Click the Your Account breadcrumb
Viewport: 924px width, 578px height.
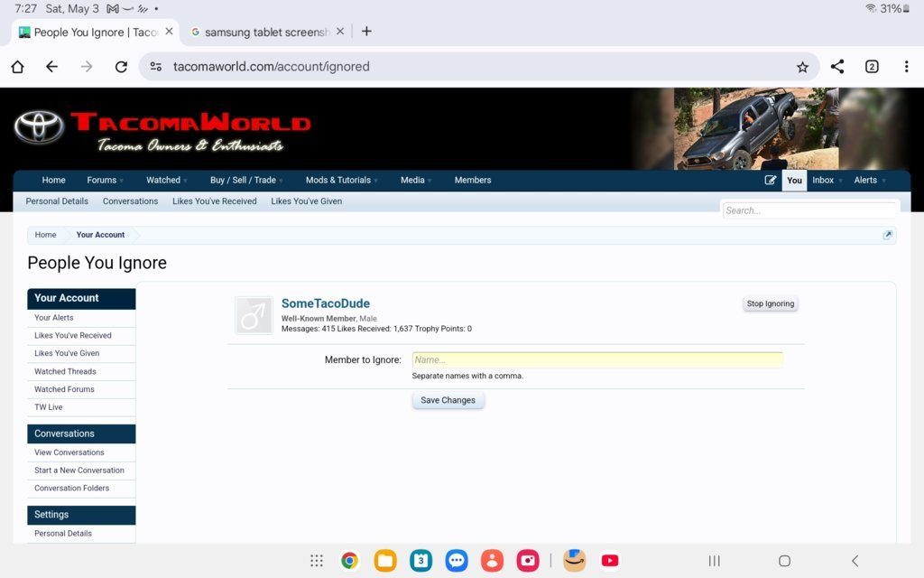pos(100,235)
